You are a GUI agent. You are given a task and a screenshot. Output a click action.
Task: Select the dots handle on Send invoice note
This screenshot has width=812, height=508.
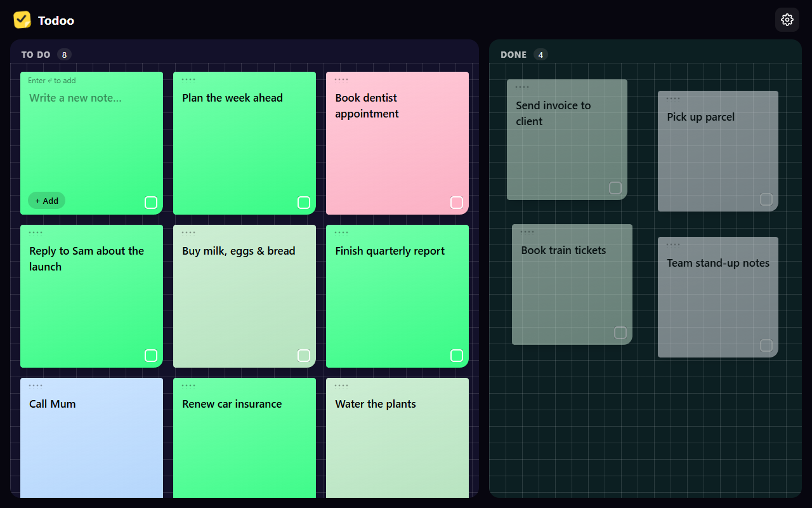522,87
